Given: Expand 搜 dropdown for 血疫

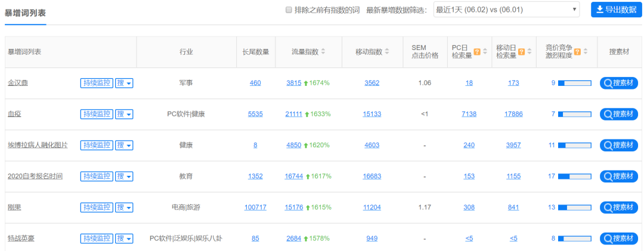Looking at the screenshot, I should pos(124,114).
